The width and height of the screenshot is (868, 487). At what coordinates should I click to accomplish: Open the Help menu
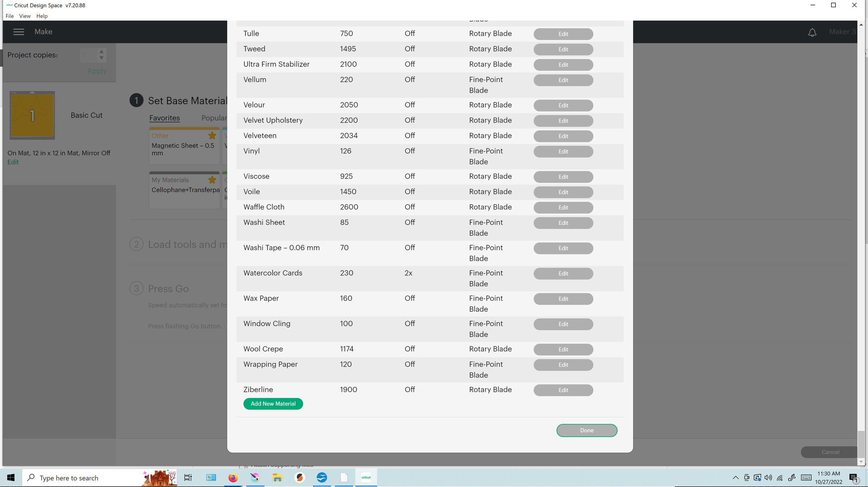pyautogui.click(x=42, y=16)
